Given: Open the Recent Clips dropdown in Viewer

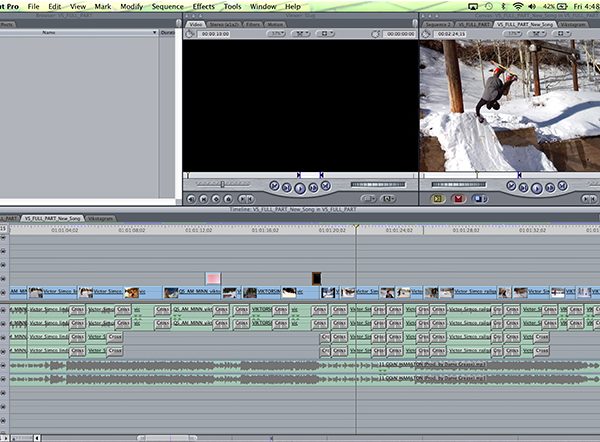Looking at the screenshot, I should click(368, 199).
